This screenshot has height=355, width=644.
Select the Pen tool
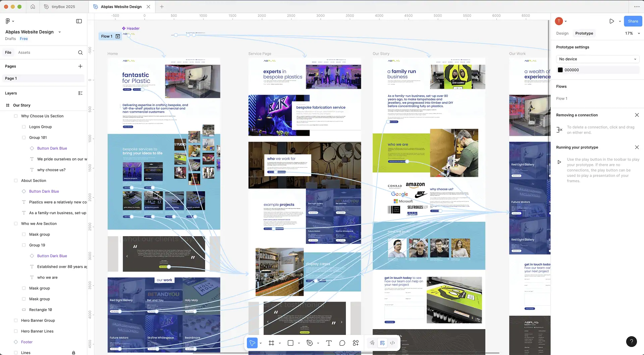coord(310,343)
